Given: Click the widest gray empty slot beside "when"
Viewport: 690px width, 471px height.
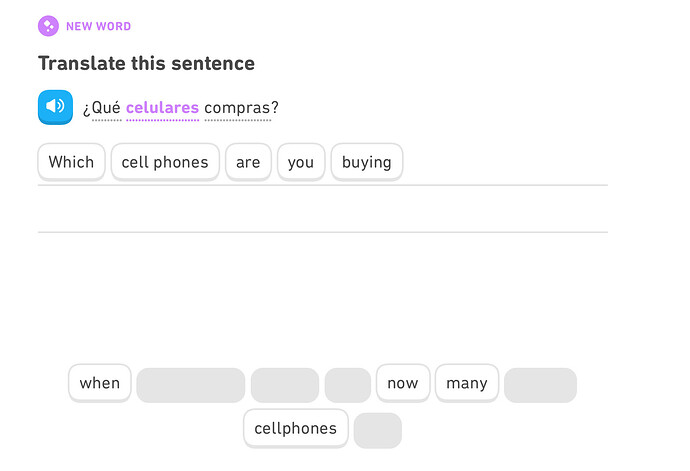Looking at the screenshot, I should (191, 385).
